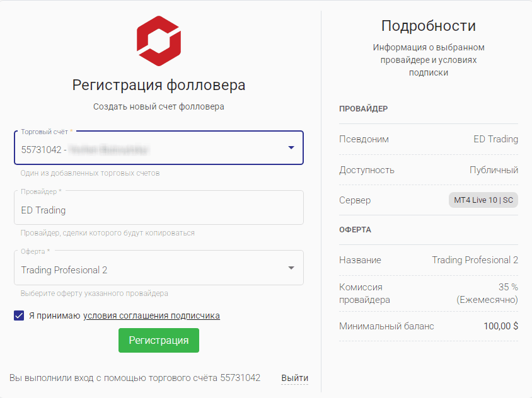Focus the Провайдер field with ED Trading
This screenshot has height=398, width=532.
[159, 208]
